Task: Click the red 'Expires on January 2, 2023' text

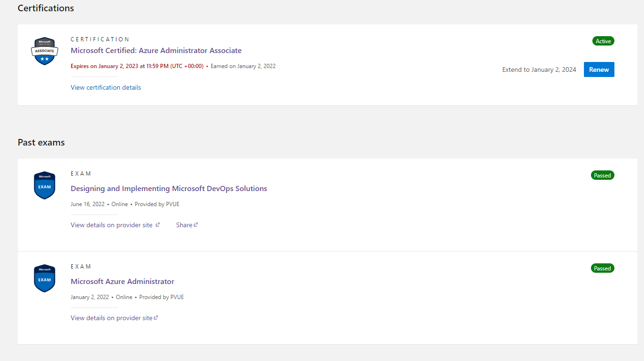Action: click(137, 66)
